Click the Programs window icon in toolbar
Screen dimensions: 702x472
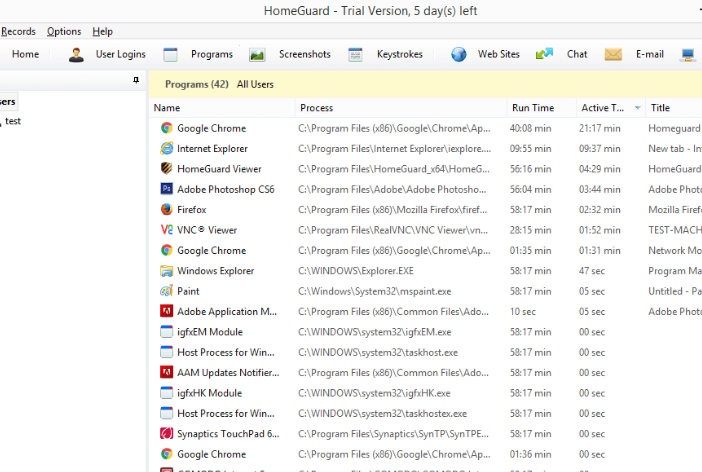click(170, 55)
